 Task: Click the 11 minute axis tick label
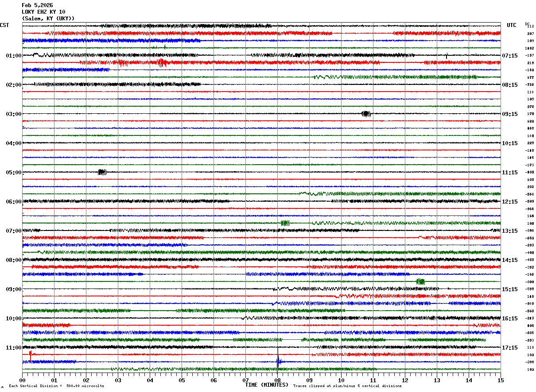click(x=373, y=380)
